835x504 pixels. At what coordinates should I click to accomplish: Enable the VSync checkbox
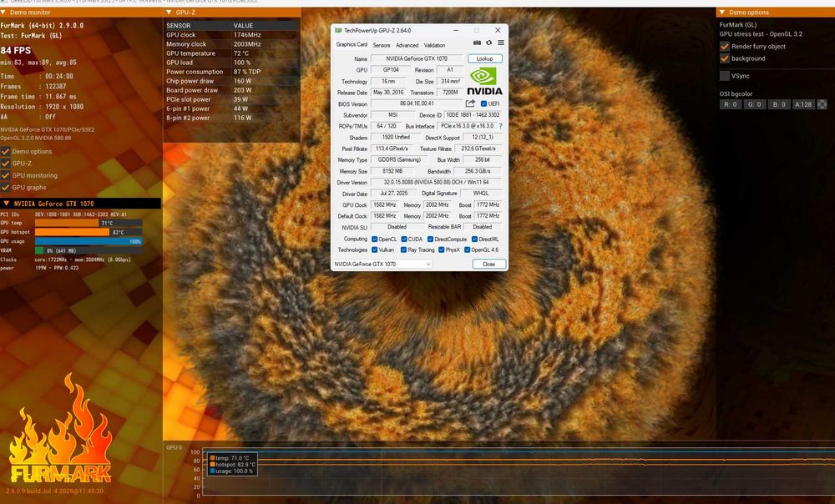tap(724, 76)
